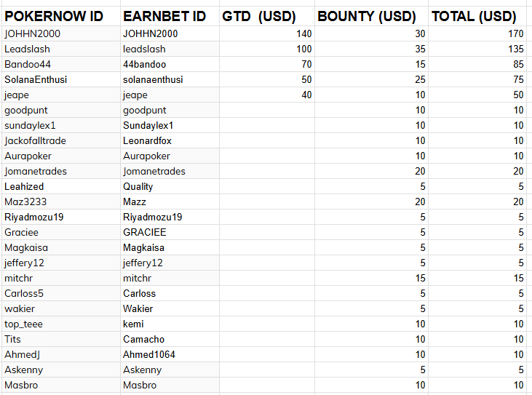532x395 pixels.
Task: Click the 44bandoo EarnBet cell
Action: 144,64
